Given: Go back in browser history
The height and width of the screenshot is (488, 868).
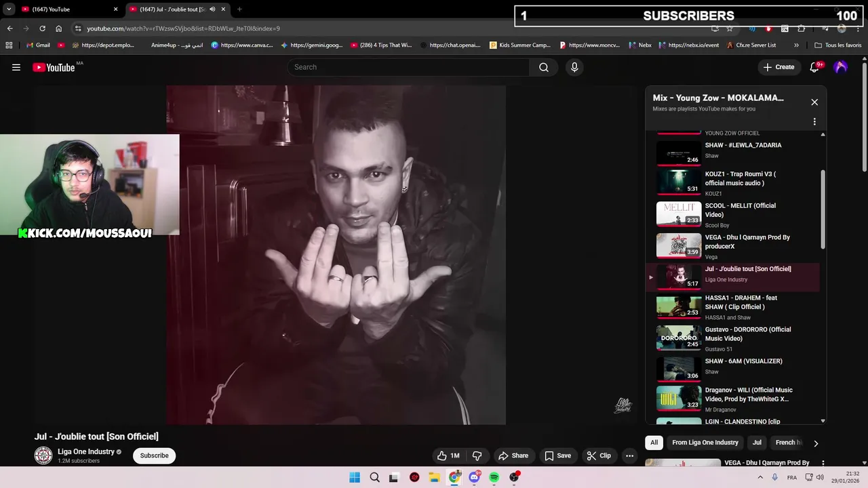Looking at the screenshot, I should pyautogui.click(x=9, y=28).
